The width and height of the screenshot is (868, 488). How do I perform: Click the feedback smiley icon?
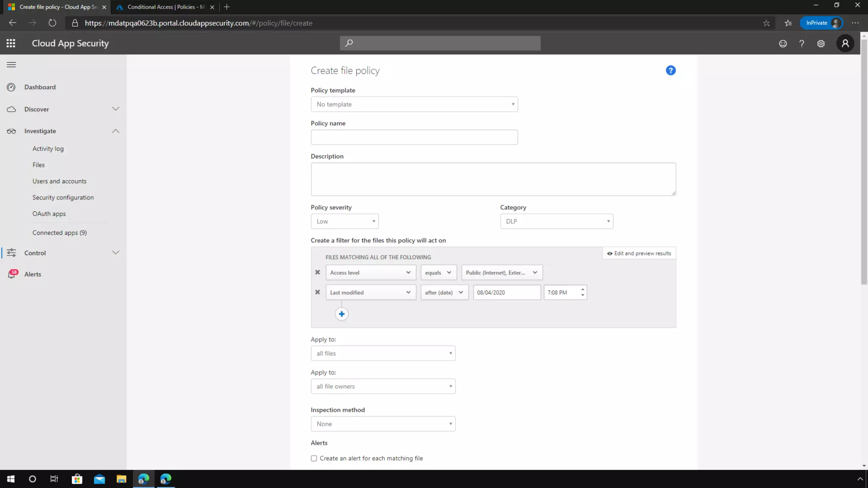pyautogui.click(x=783, y=44)
